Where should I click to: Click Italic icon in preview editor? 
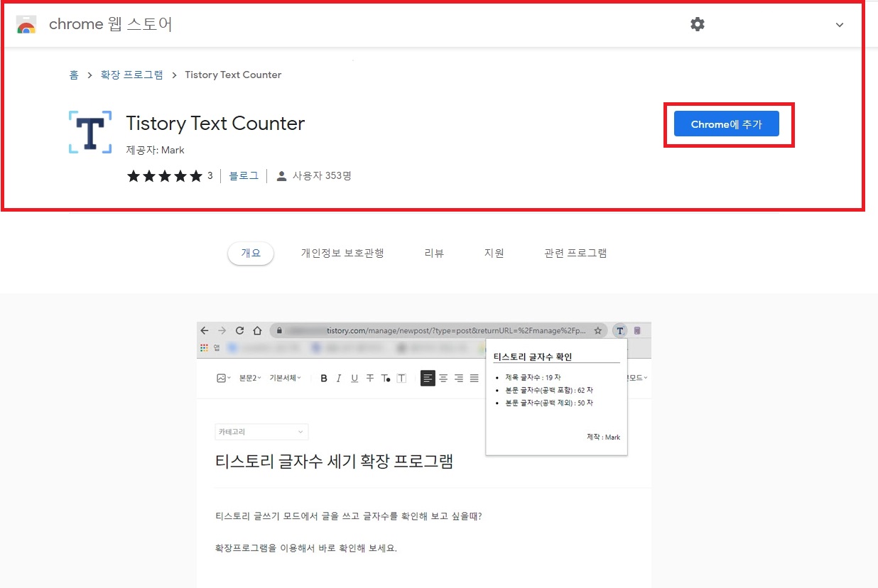click(339, 379)
